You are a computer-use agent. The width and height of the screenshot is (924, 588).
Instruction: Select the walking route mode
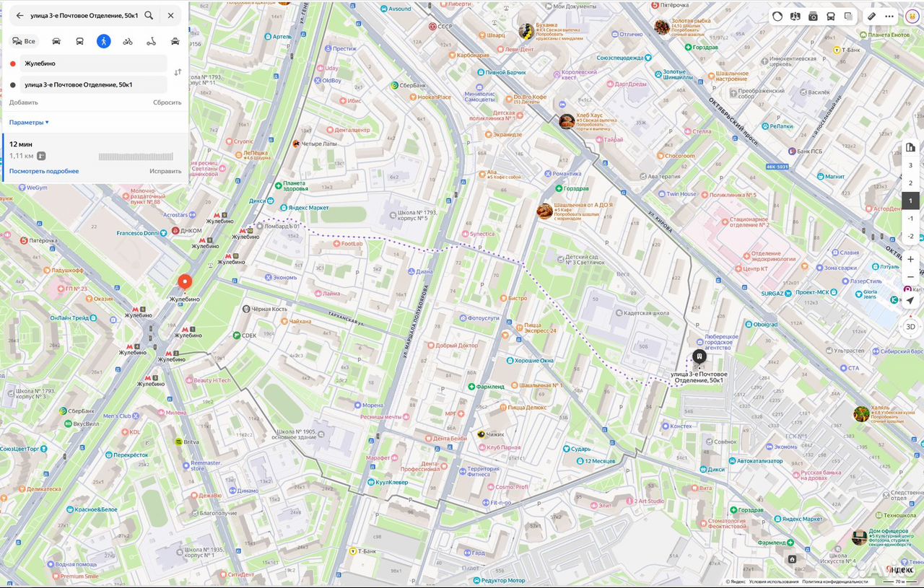click(104, 41)
